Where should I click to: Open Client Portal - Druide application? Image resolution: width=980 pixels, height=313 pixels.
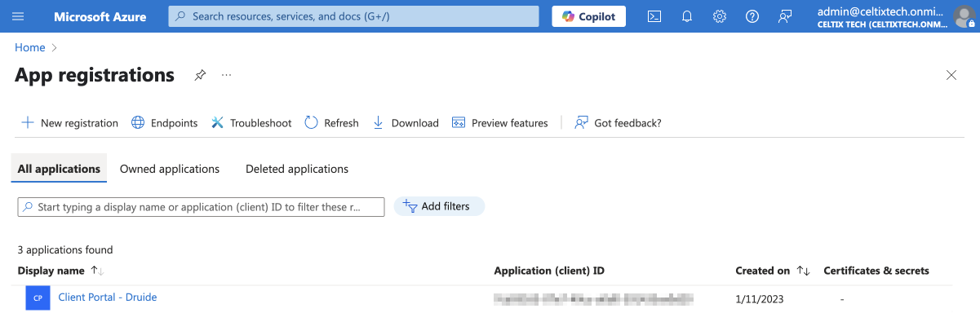108,298
